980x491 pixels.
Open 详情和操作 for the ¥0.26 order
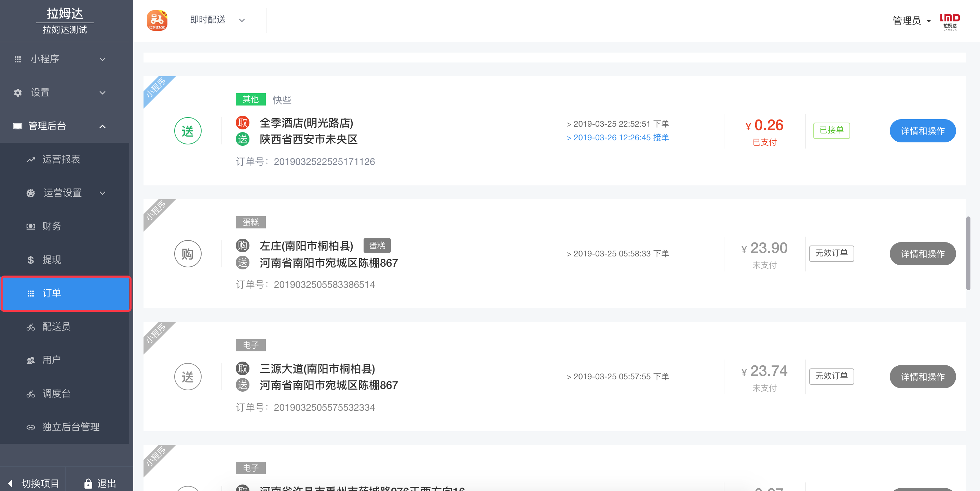click(923, 131)
